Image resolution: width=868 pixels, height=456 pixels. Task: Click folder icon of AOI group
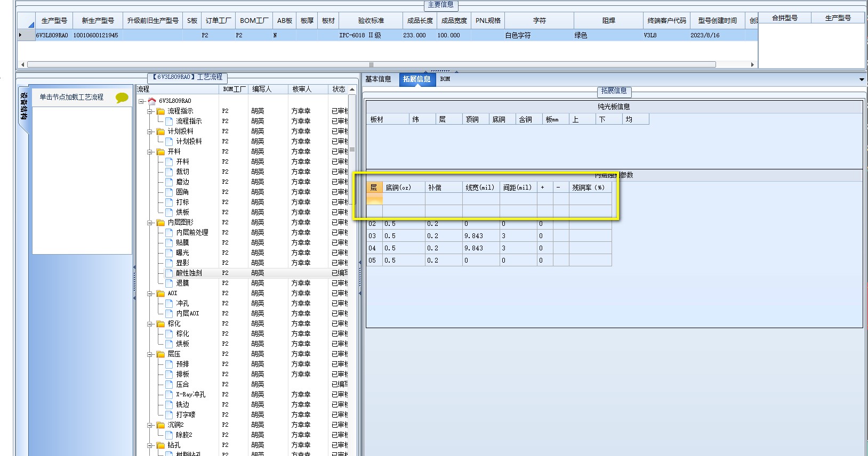pos(160,293)
